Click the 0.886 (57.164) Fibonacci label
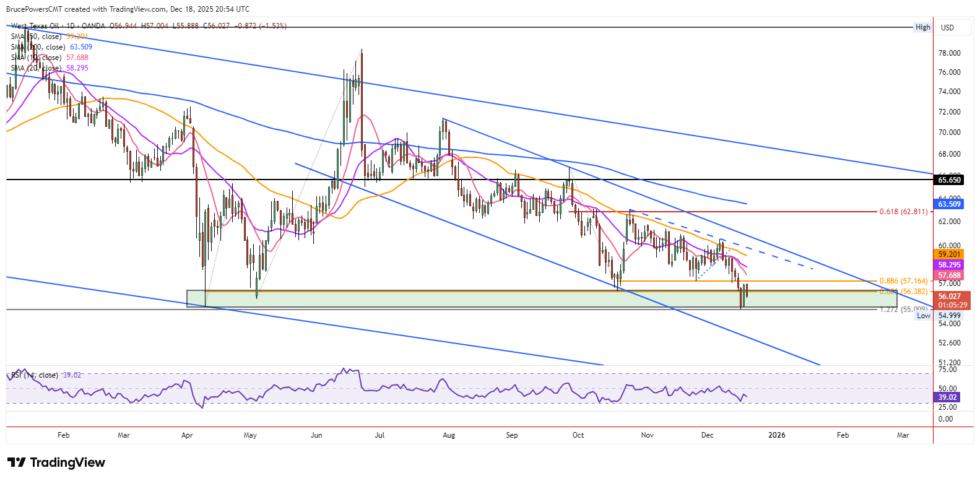Screen dimensions: 980x481 click(x=903, y=281)
